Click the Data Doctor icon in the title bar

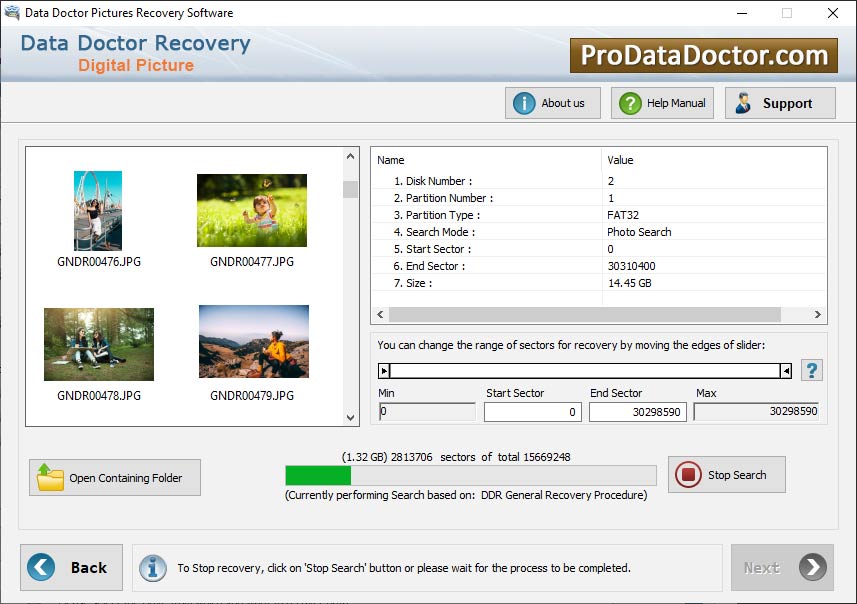(x=10, y=13)
